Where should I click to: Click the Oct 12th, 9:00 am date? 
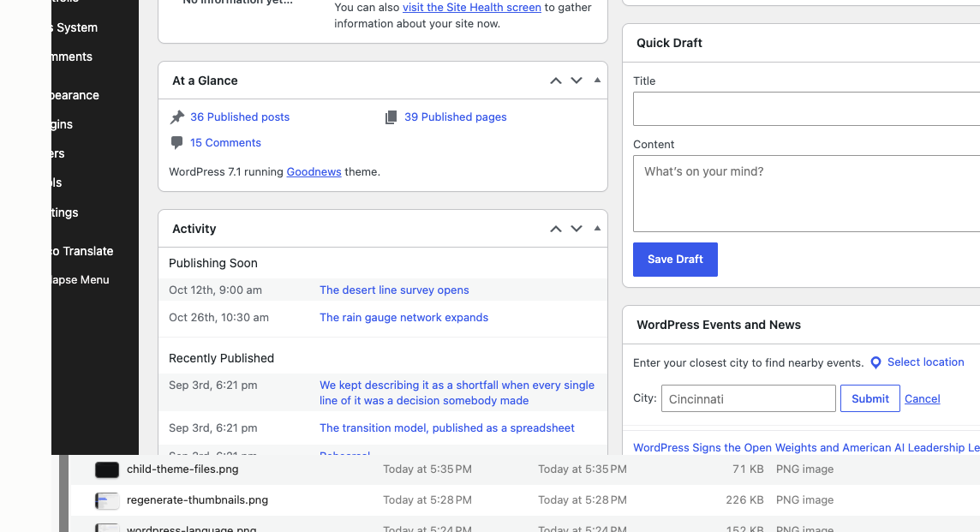215,290
